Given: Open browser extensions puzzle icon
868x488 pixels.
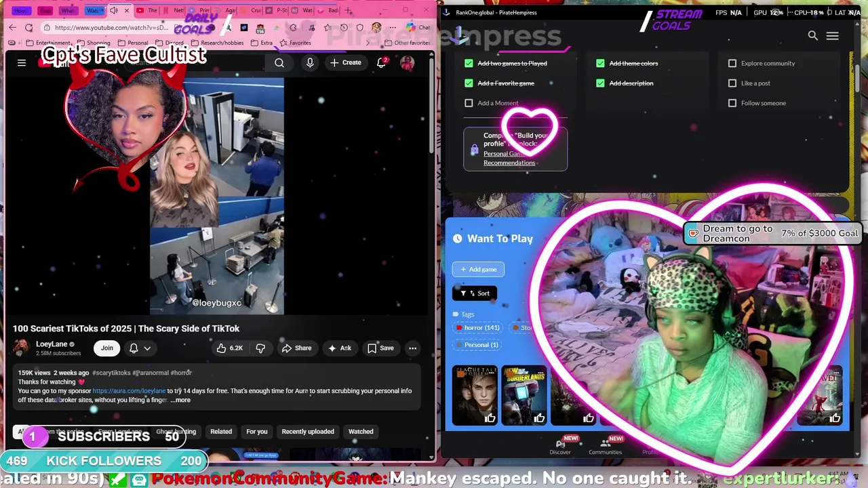Looking at the screenshot, I should pos(293,28).
